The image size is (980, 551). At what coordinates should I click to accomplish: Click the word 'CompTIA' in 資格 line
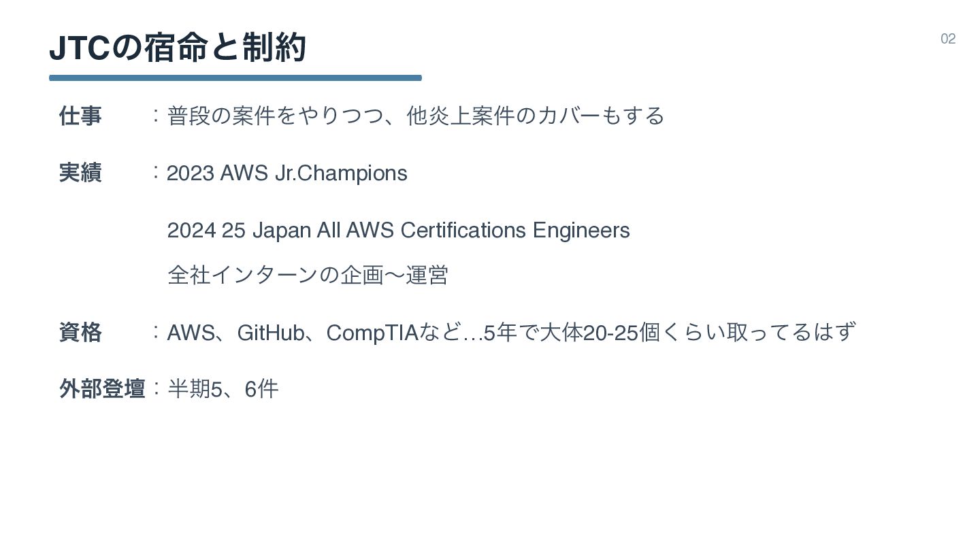click(x=372, y=333)
